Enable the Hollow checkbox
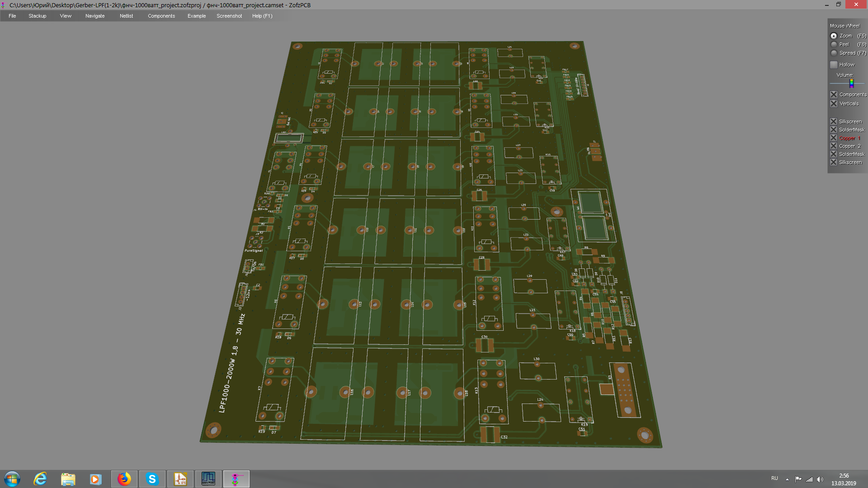868x488 pixels. tap(834, 65)
